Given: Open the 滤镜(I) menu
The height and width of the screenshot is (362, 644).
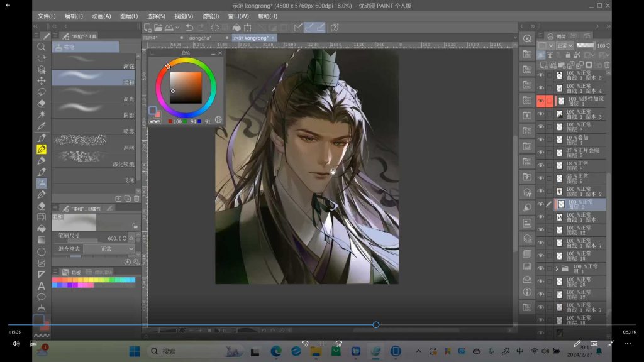Looking at the screenshot, I should click(x=211, y=16).
